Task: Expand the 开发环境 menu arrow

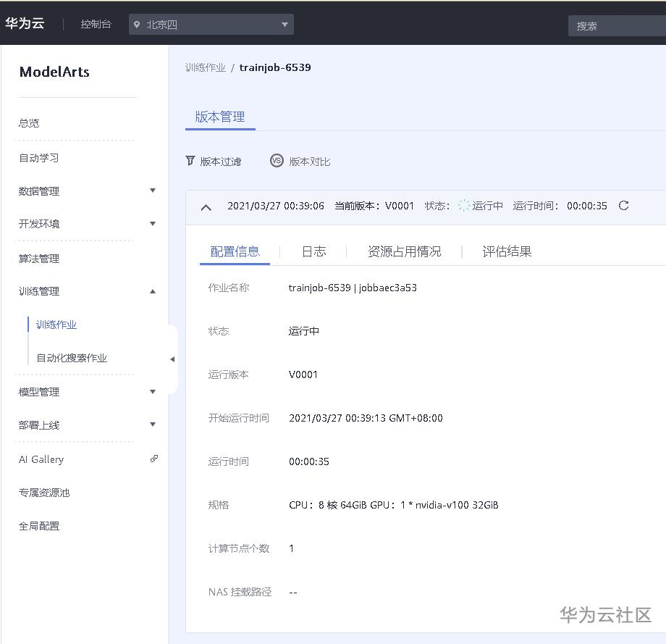Action: [153, 224]
